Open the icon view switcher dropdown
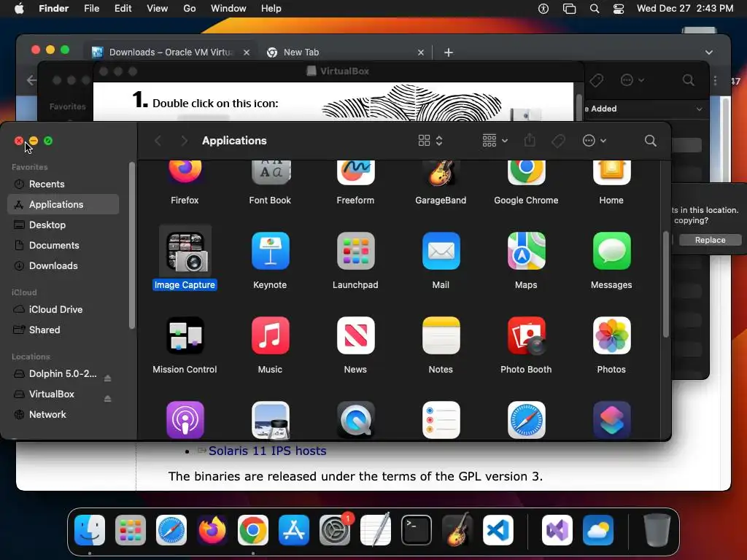Viewport: 747px width, 560px height. pyautogui.click(x=430, y=141)
